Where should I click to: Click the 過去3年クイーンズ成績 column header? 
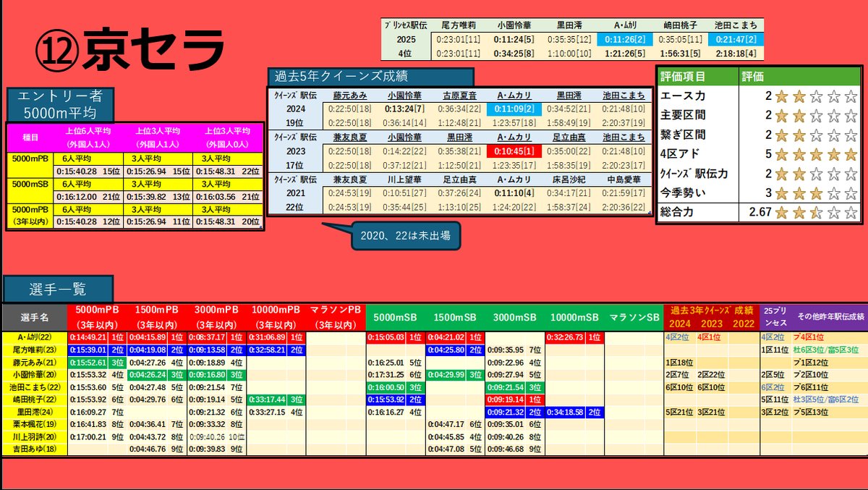pyautogui.click(x=711, y=317)
